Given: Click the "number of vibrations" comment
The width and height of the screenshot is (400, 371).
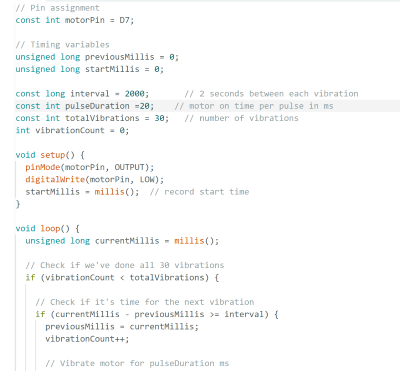Looking at the screenshot, I should click(241, 118).
